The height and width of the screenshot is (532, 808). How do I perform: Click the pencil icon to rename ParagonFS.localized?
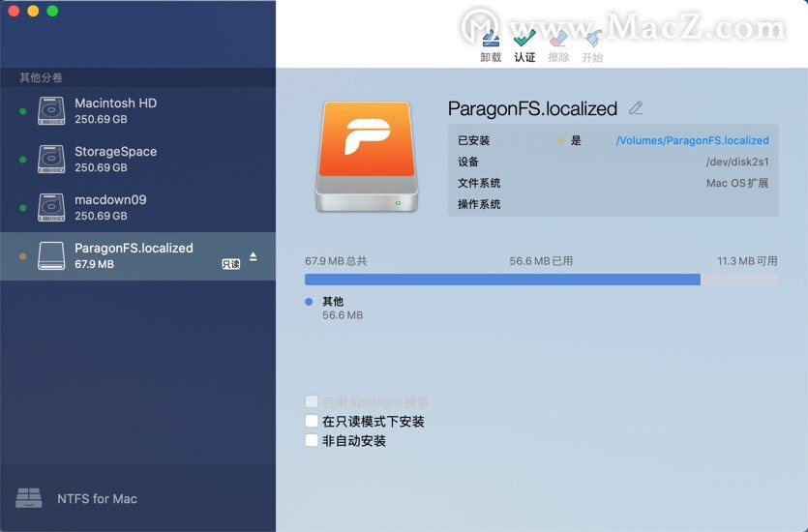click(636, 107)
